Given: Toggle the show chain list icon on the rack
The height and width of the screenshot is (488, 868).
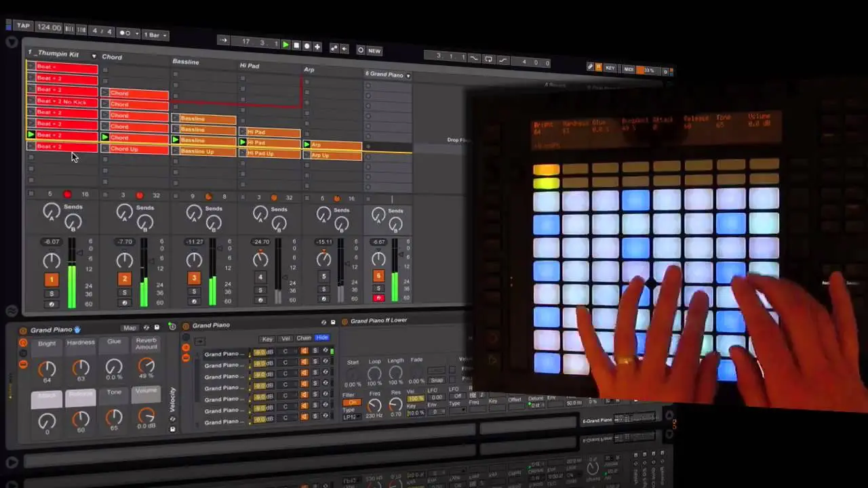Looking at the screenshot, I should [x=23, y=354].
